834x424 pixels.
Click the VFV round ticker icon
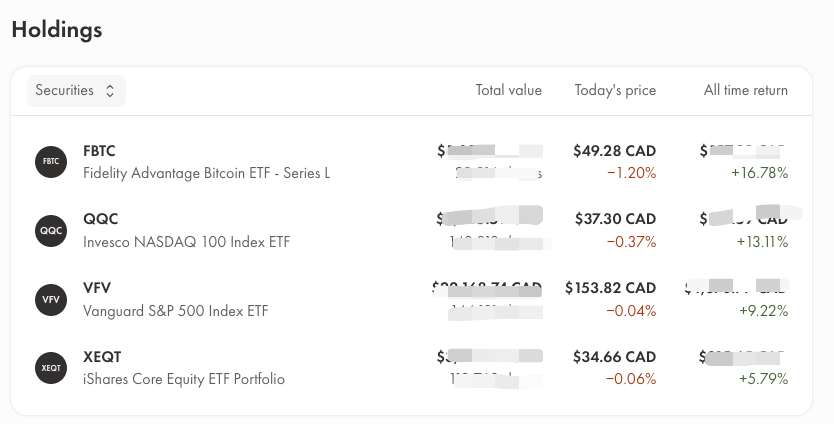click(51, 300)
